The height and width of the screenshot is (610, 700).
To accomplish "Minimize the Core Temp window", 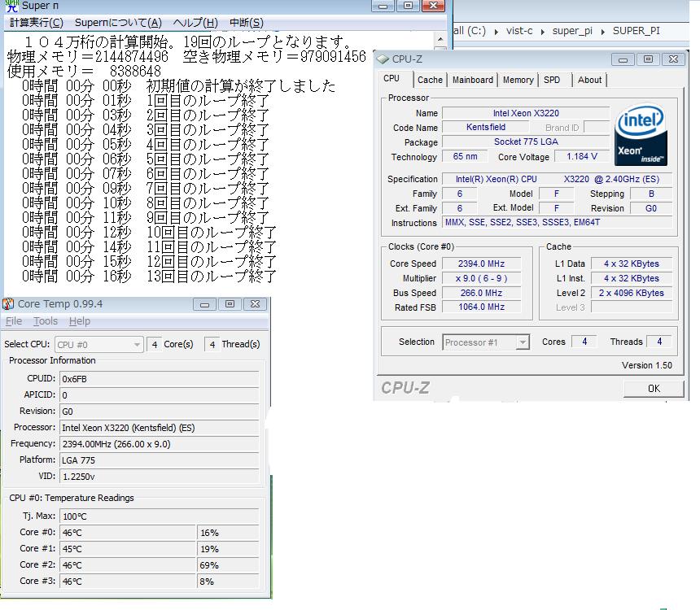I will click(x=204, y=304).
